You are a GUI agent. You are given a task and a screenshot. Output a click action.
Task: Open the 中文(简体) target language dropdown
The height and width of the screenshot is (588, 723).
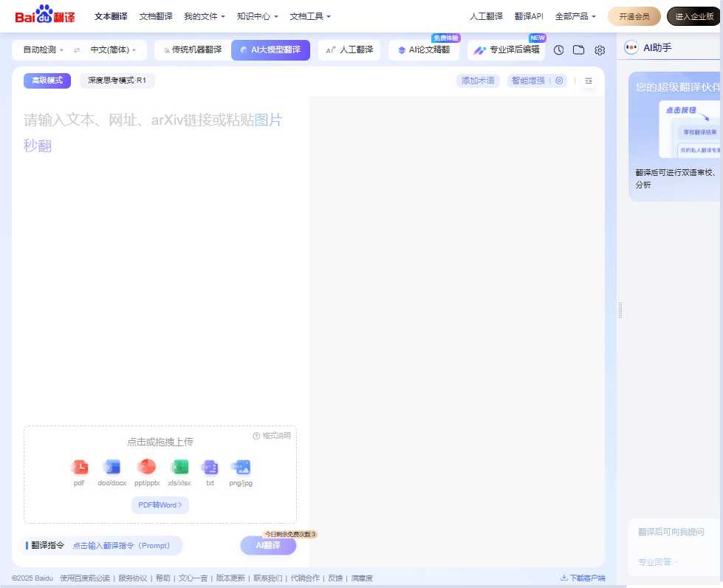pyautogui.click(x=109, y=50)
